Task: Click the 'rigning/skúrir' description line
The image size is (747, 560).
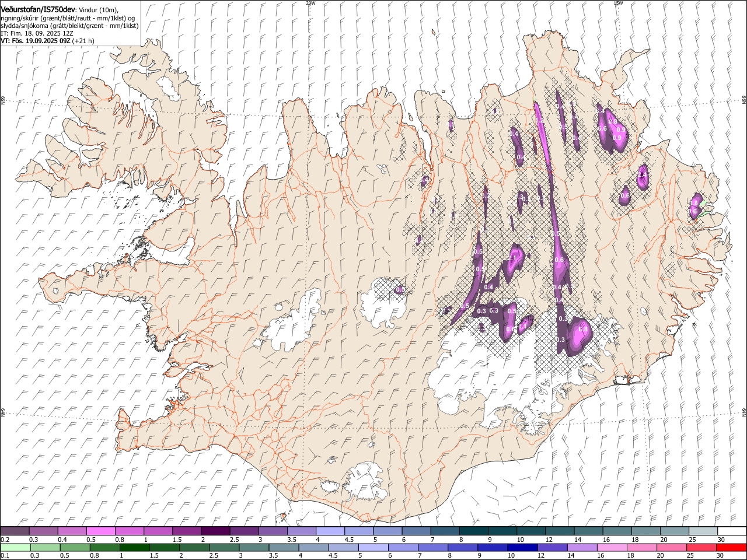Action: pos(68,17)
